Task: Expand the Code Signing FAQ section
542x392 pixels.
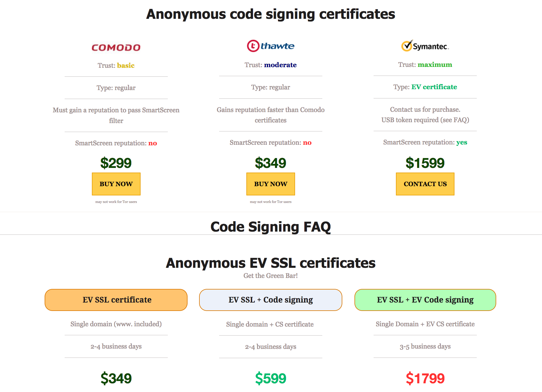Action: [270, 227]
